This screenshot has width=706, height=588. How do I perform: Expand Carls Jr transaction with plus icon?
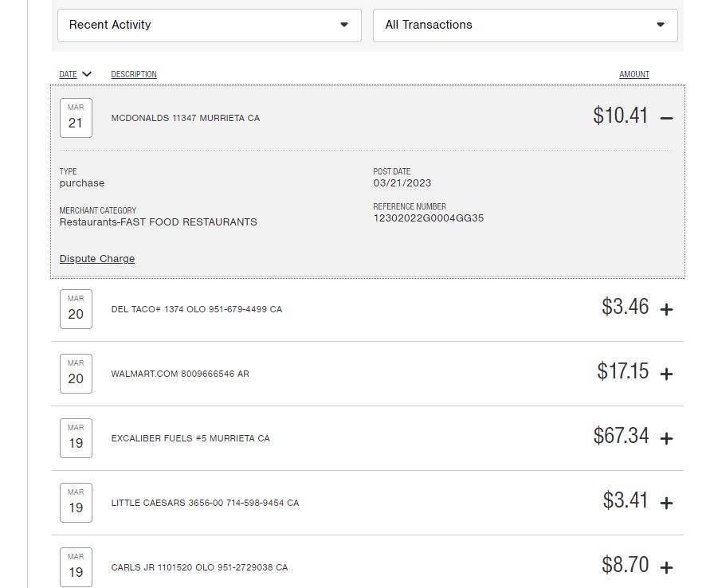point(668,566)
